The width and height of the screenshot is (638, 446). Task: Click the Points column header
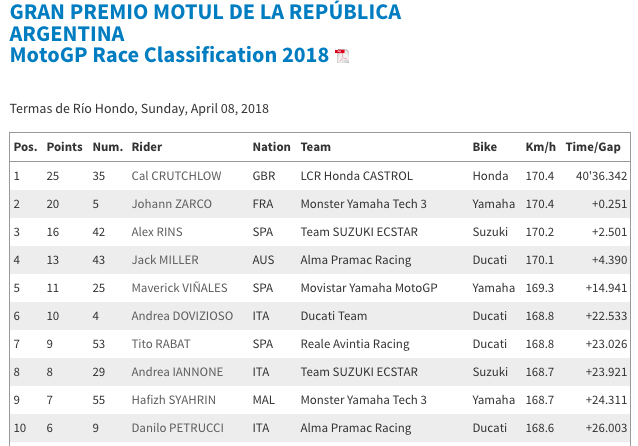coord(64,147)
